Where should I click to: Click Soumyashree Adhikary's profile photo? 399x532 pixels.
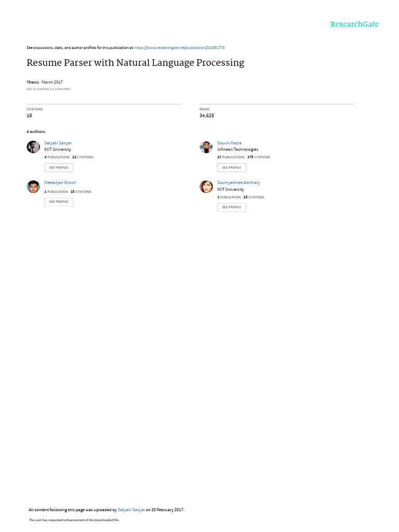click(206, 187)
